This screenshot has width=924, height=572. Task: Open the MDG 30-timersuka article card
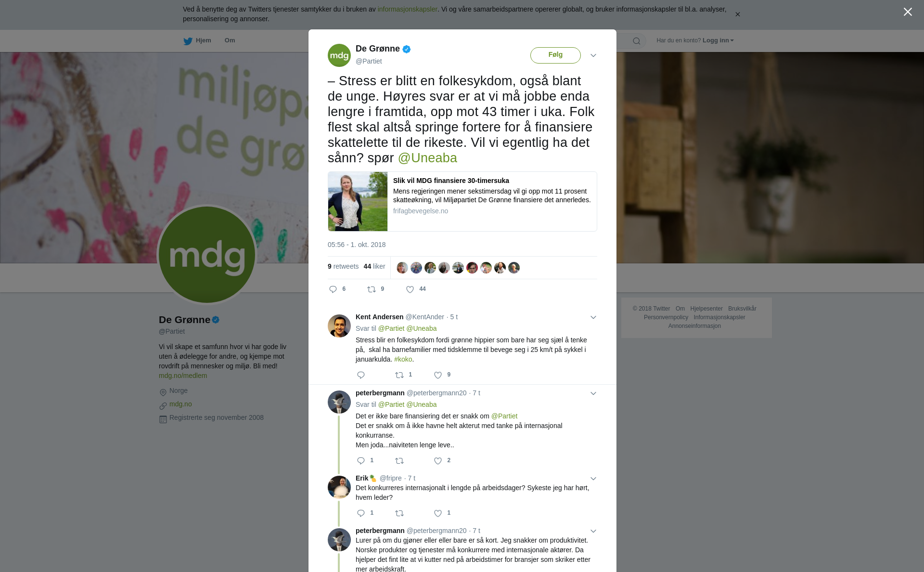(x=462, y=201)
